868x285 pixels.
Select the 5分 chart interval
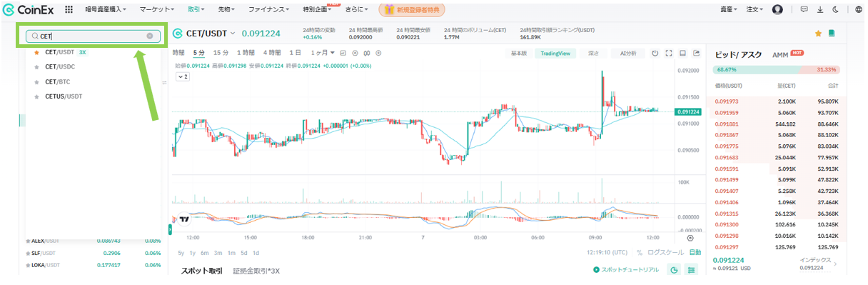click(198, 53)
